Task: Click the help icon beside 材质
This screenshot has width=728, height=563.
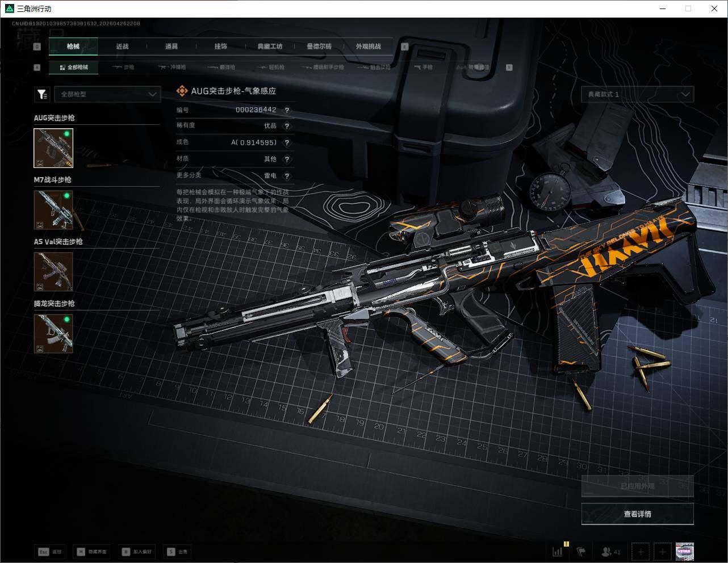Action: point(287,159)
